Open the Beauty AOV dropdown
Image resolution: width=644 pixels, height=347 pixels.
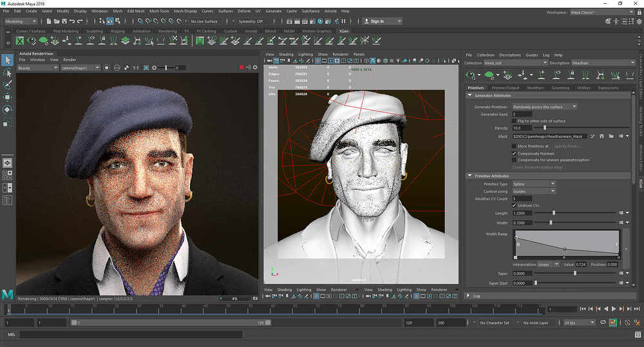[x=38, y=68]
